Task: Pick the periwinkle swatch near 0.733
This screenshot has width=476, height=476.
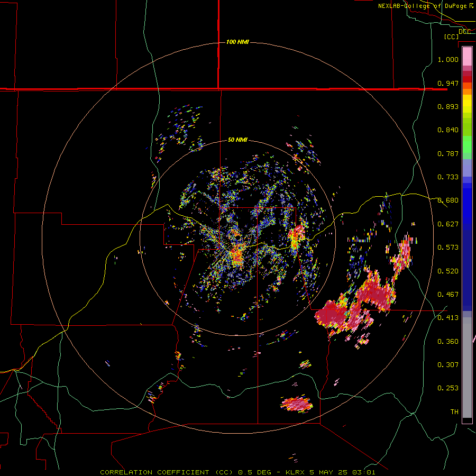Action: 467,168
